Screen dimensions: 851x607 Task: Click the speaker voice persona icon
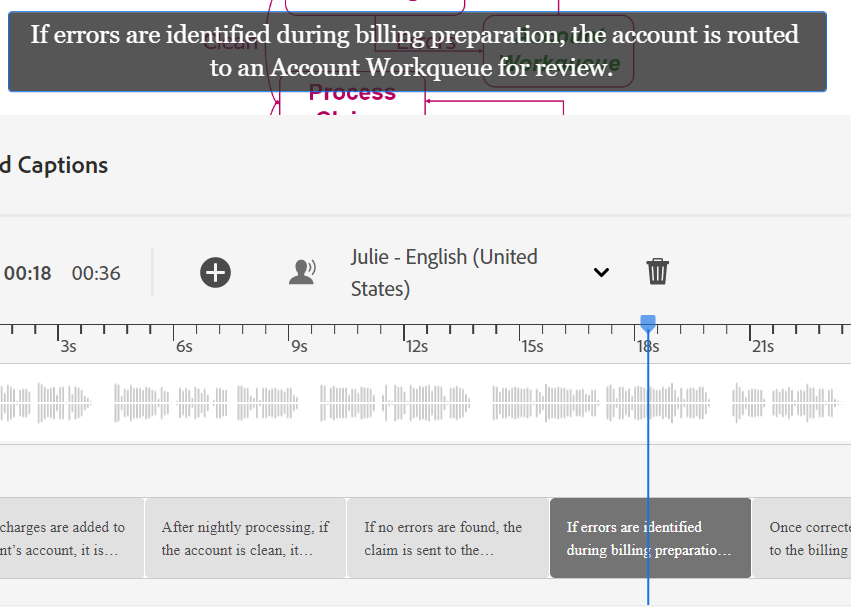[x=303, y=272]
